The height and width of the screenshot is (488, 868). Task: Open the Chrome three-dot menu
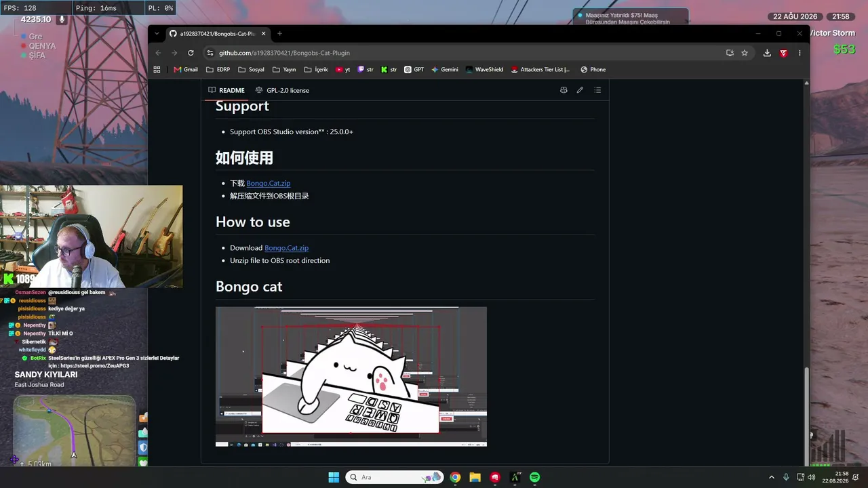(800, 53)
